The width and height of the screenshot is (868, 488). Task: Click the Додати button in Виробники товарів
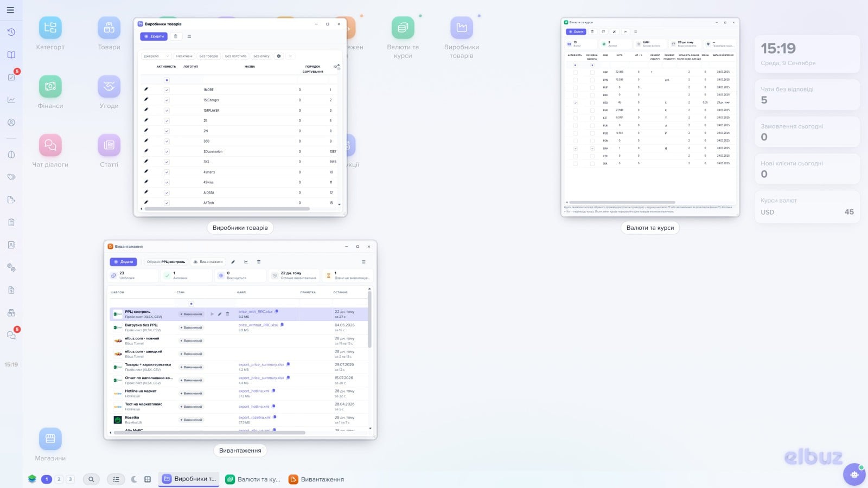tap(154, 36)
